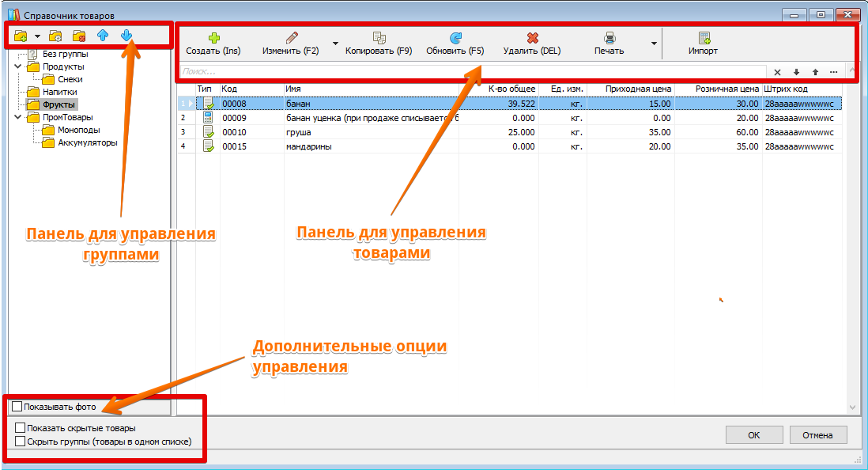This screenshot has height=470, width=868.
Task: Move group down with blue down arrow
Action: (x=126, y=36)
